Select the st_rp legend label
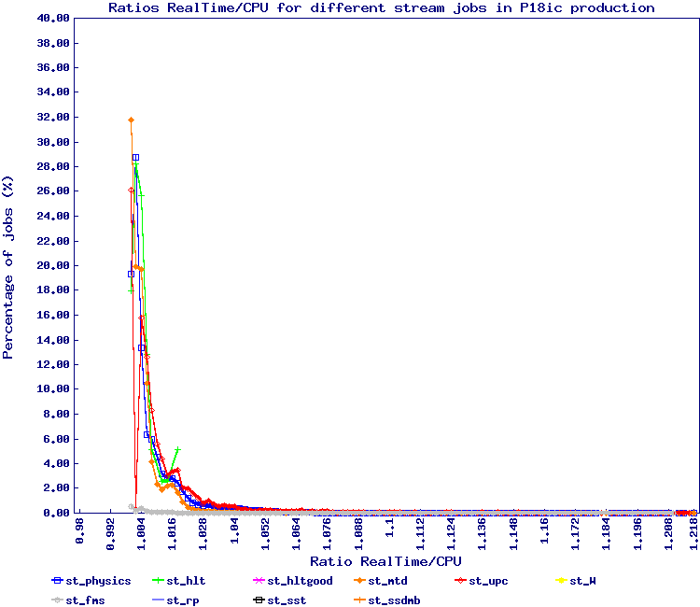The height and width of the screenshot is (607, 700). coord(183,600)
